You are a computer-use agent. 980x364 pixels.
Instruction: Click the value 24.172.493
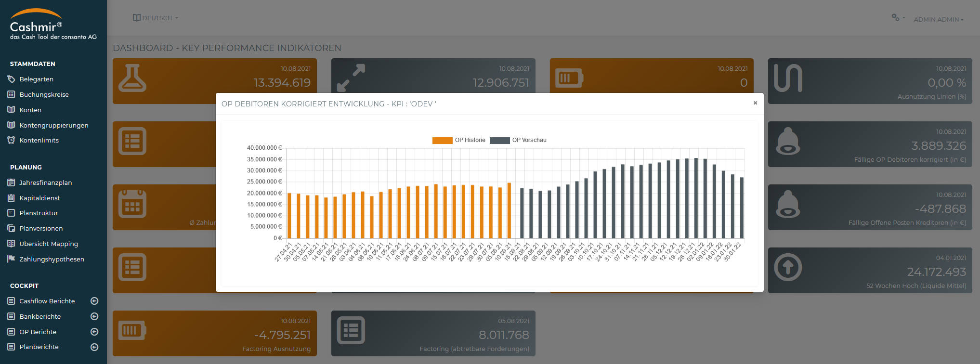[937, 272]
